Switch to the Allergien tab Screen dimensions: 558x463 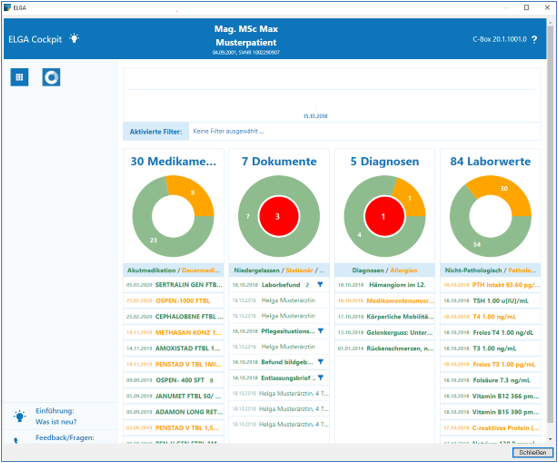(x=404, y=270)
